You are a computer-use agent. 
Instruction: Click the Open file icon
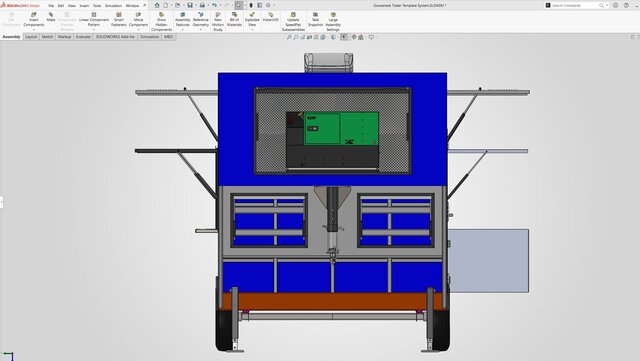(x=178, y=5)
